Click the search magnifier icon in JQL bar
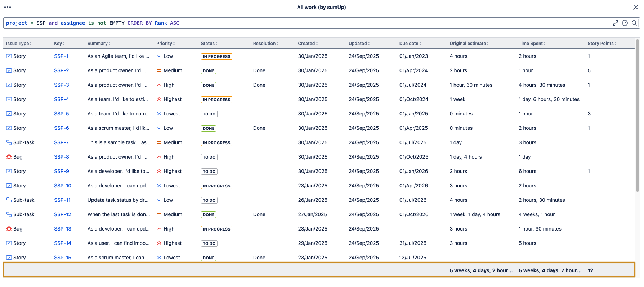 [x=634, y=23]
